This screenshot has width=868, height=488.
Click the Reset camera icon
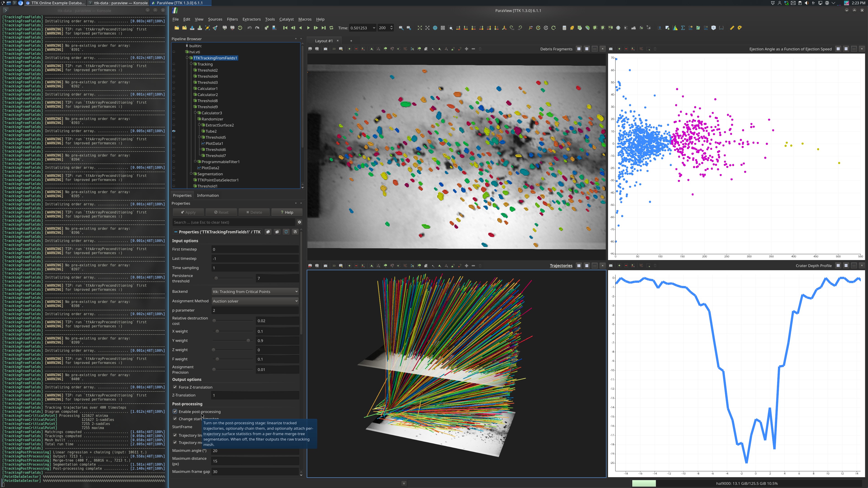420,28
